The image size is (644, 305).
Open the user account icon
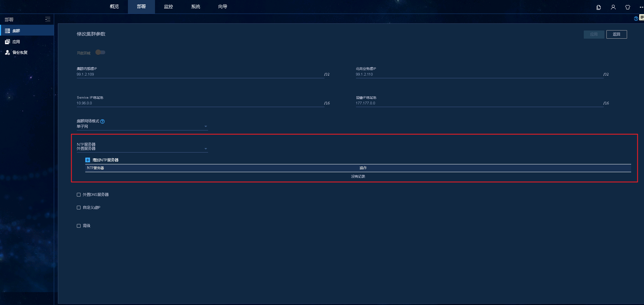click(x=613, y=7)
